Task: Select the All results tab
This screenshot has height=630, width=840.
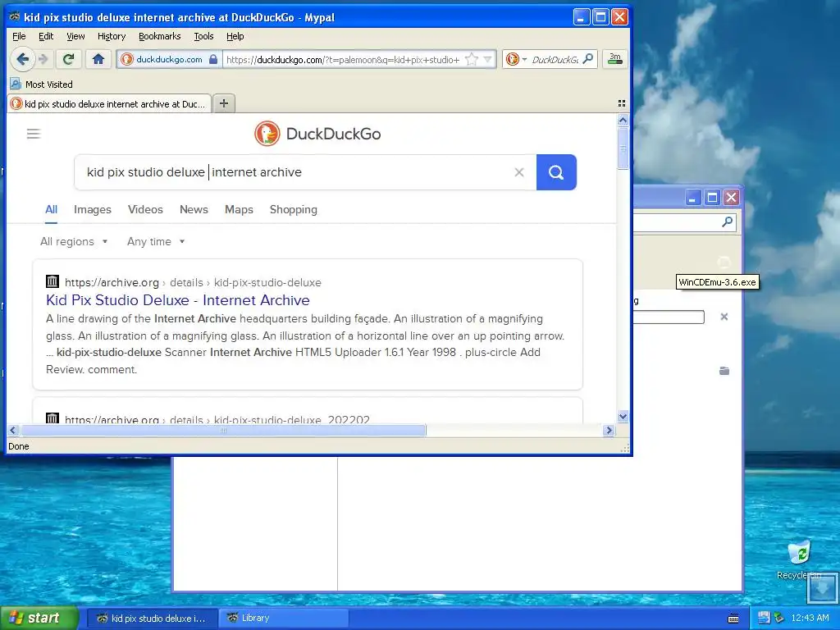Action: pos(51,209)
